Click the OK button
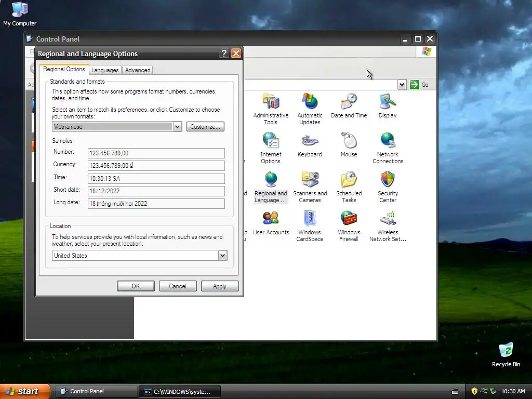 coord(136,286)
